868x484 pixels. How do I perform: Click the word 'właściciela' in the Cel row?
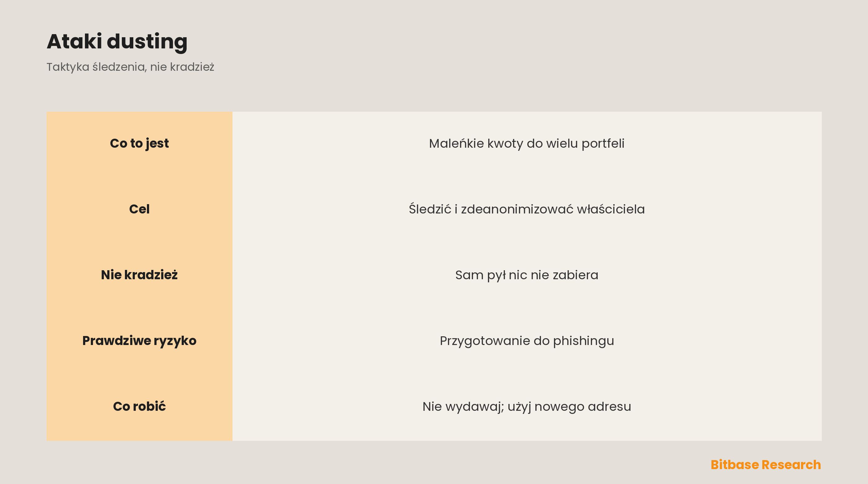(x=611, y=209)
